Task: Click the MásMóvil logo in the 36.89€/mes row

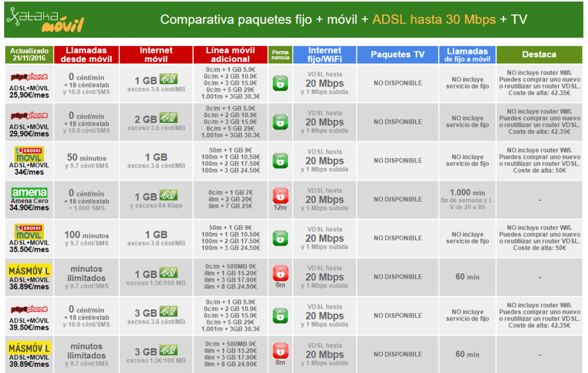Action: pyautogui.click(x=29, y=271)
